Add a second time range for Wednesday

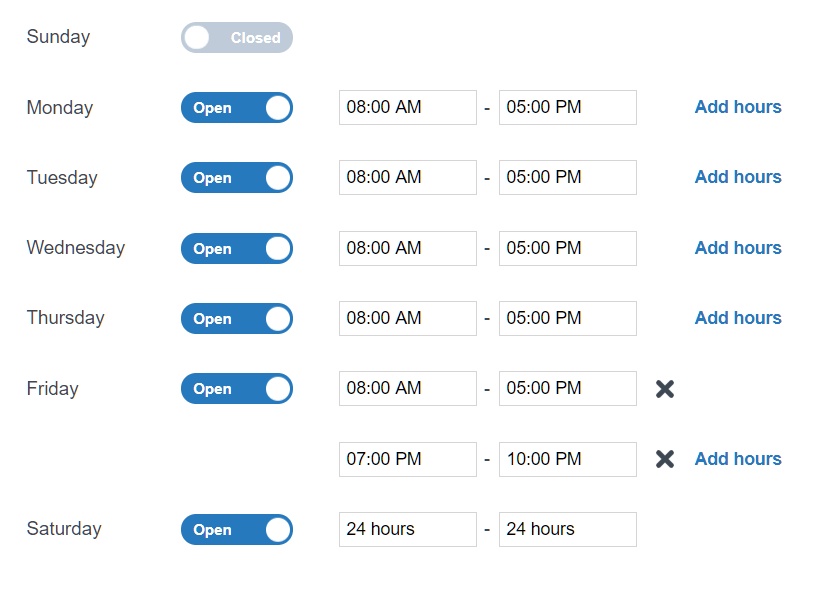pos(737,248)
